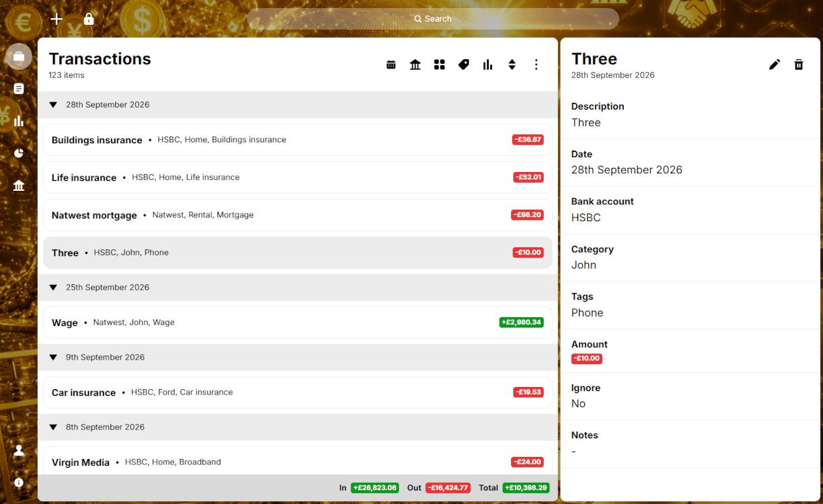This screenshot has height=504, width=823.
Task: Select the Buildings insurance transaction
Action: tap(298, 140)
